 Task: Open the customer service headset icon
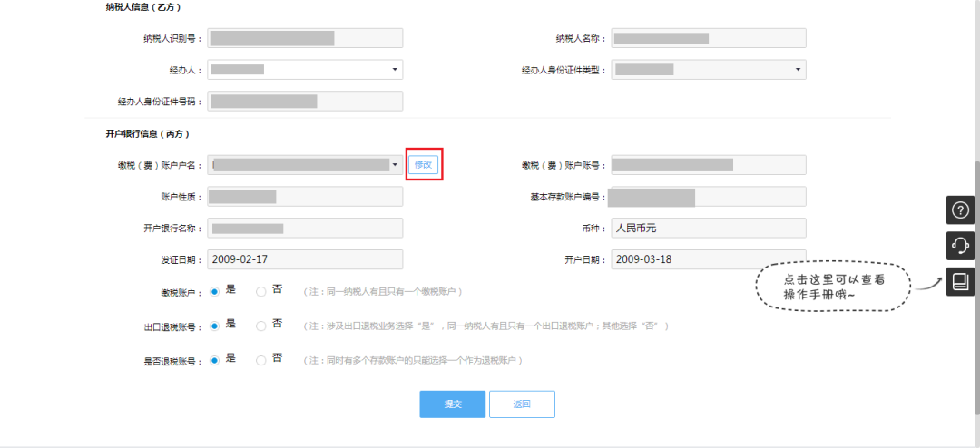coord(959,246)
